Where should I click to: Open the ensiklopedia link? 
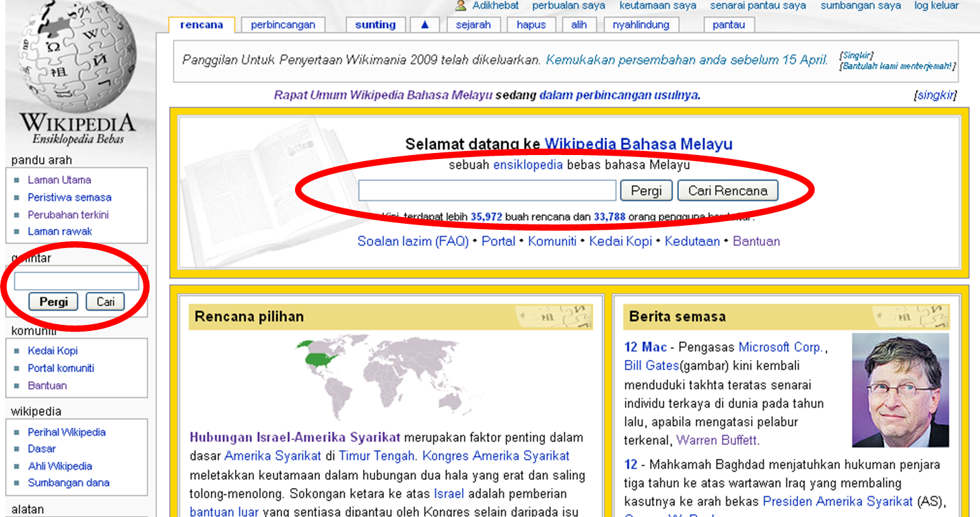click(x=528, y=164)
